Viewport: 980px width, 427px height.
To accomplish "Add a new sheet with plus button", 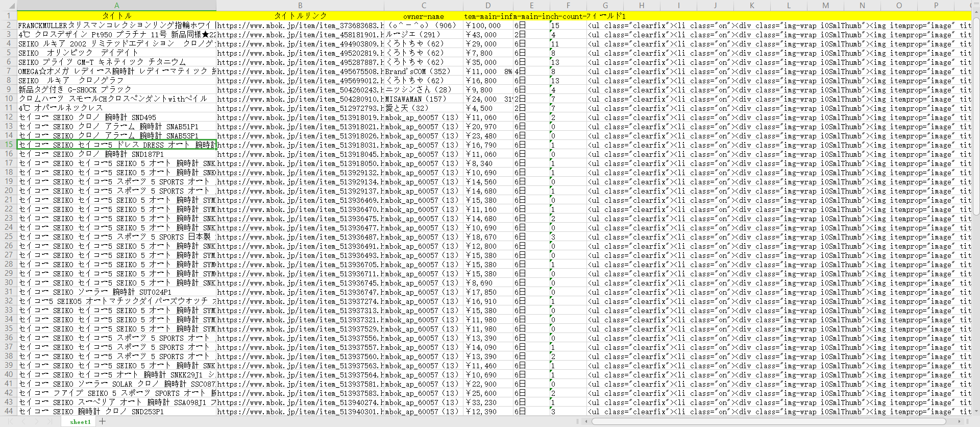I will pyautogui.click(x=103, y=421).
